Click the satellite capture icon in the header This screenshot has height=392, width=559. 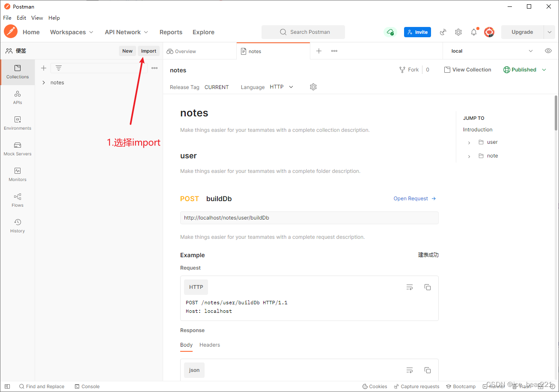443,32
